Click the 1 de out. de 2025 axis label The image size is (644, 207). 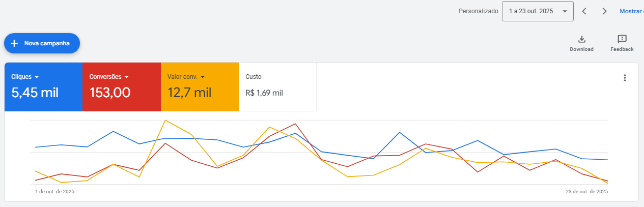(54, 192)
